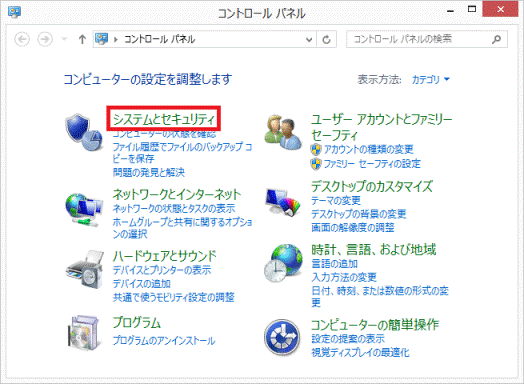Screen dimensions: 524x384
Task: Close the Control Panel window
Action: tap(500, 9)
